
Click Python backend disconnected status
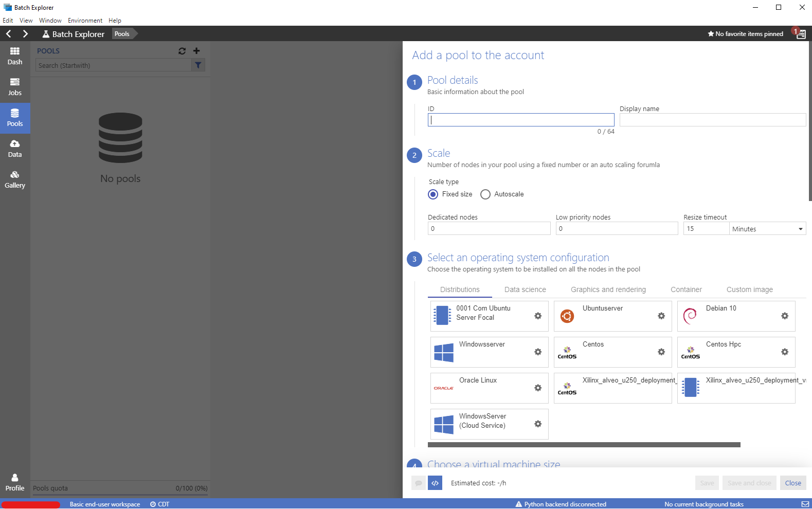[x=561, y=504]
